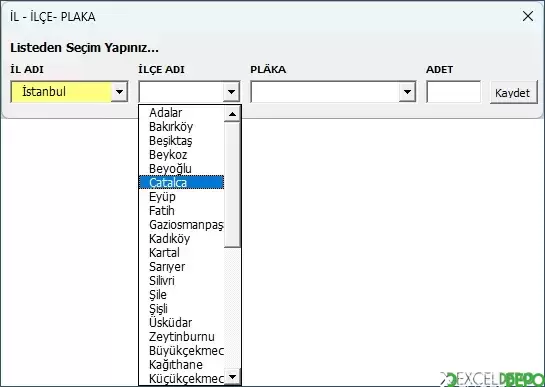
Task: Select Şile in the dropdown
Action: pos(181,295)
